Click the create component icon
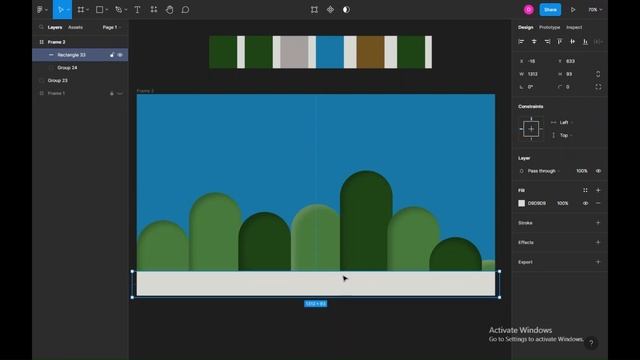The height and width of the screenshot is (360, 640). [x=330, y=9]
